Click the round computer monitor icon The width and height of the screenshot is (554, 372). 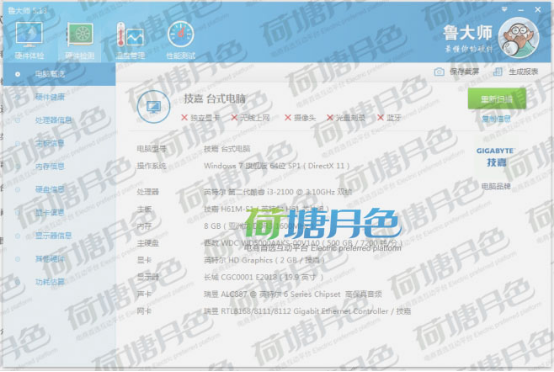[x=154, y=107]
